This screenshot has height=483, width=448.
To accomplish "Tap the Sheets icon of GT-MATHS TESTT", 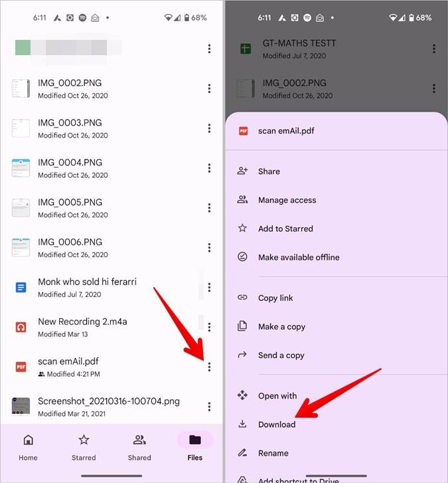I will click(246, 48).
